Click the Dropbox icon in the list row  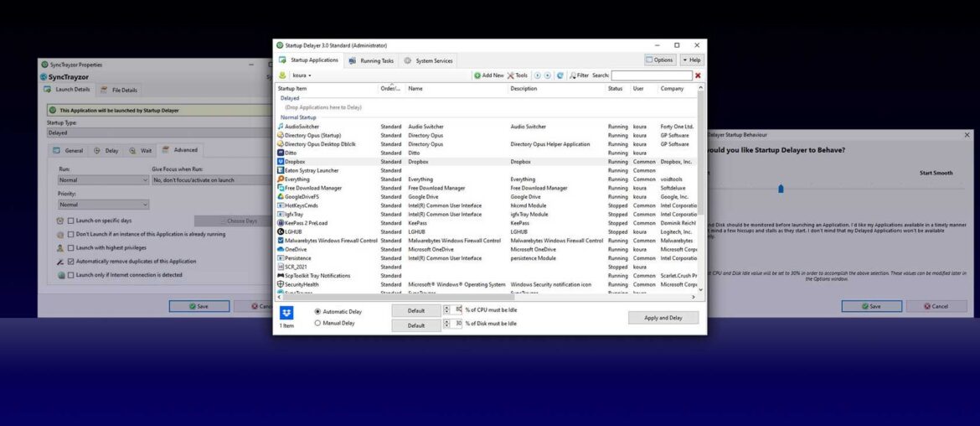[281, 161]
